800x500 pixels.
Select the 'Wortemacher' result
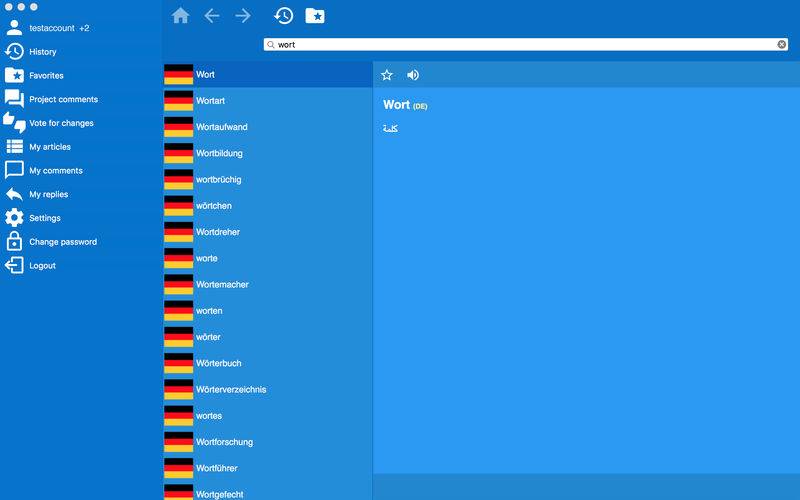tap(268, 285)
